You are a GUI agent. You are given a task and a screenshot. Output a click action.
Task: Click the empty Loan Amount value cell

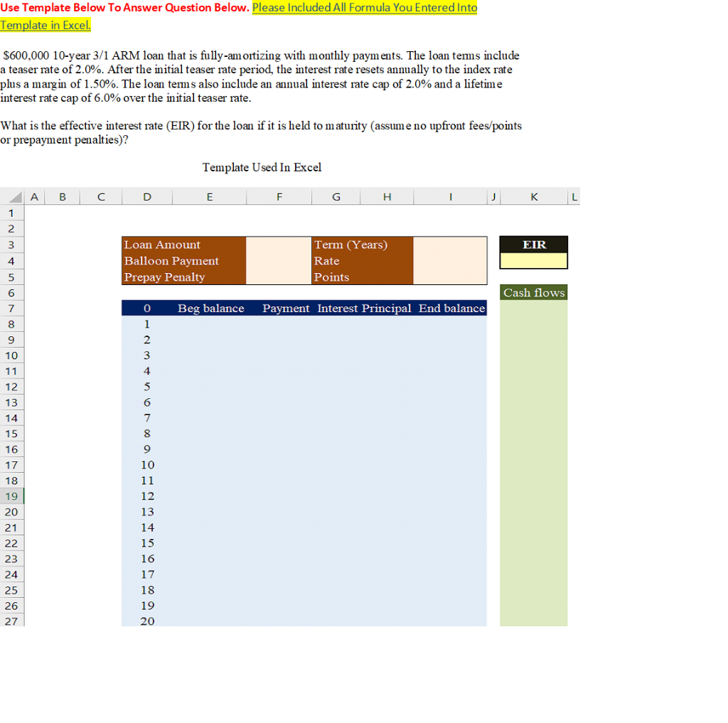[x=279, y=245]
